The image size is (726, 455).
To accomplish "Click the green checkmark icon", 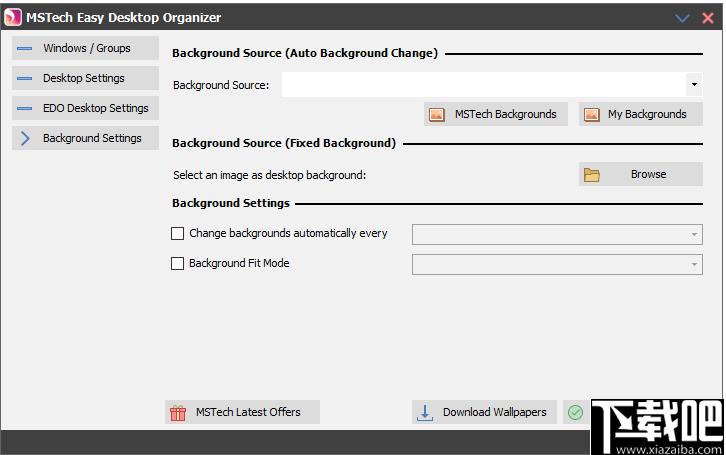I will pos(576,412).
